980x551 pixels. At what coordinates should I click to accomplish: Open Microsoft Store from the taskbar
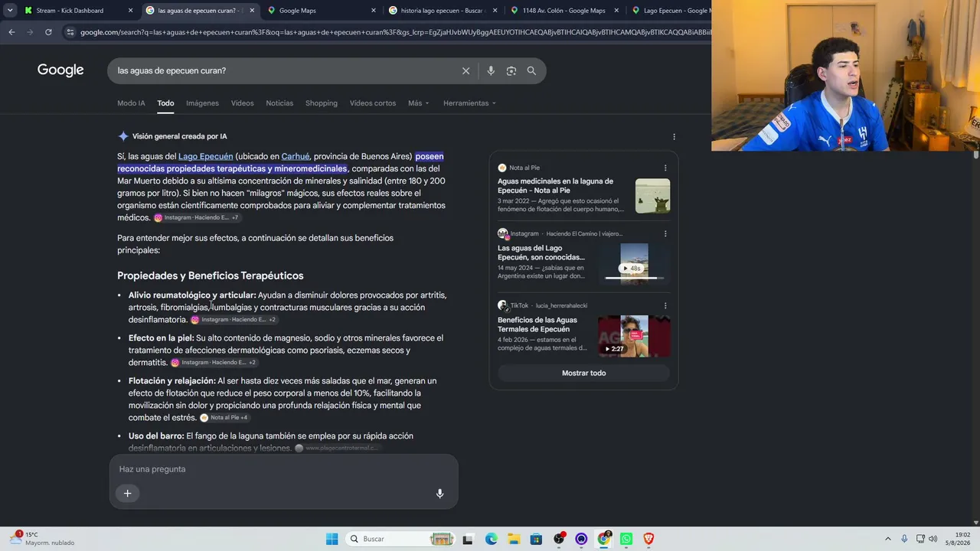[537, 539]
